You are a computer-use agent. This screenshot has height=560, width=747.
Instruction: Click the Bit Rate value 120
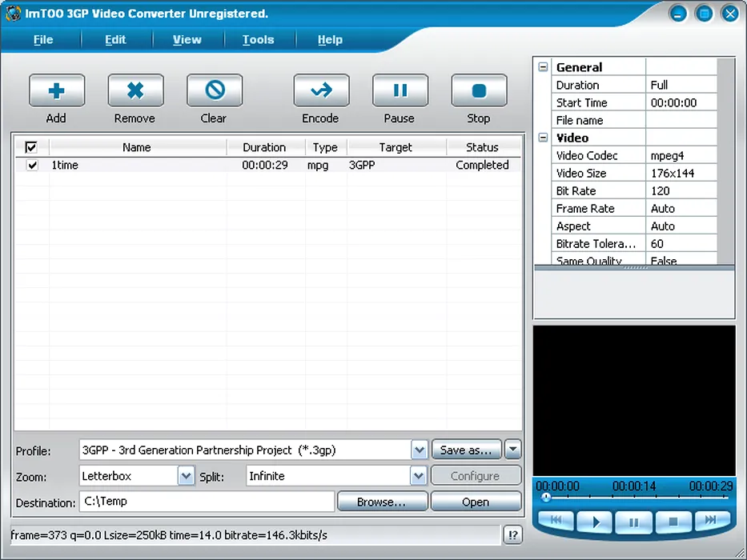(x=681, y=190)
